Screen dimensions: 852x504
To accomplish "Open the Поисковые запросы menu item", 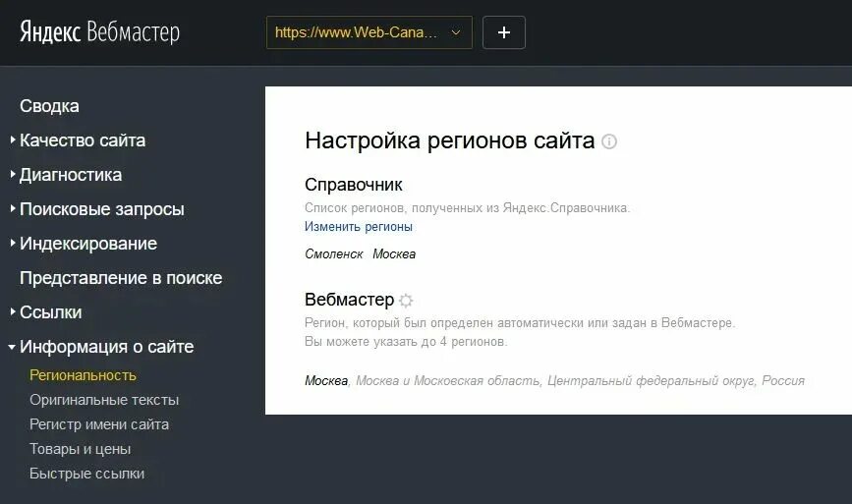I will (102, 209).
